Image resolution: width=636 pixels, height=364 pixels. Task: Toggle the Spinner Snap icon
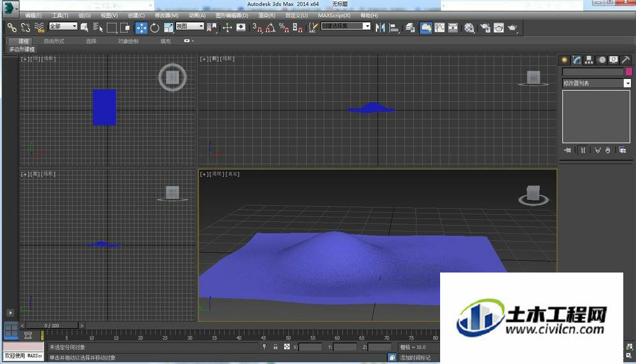pyautogui.click(x=298, y=27)
